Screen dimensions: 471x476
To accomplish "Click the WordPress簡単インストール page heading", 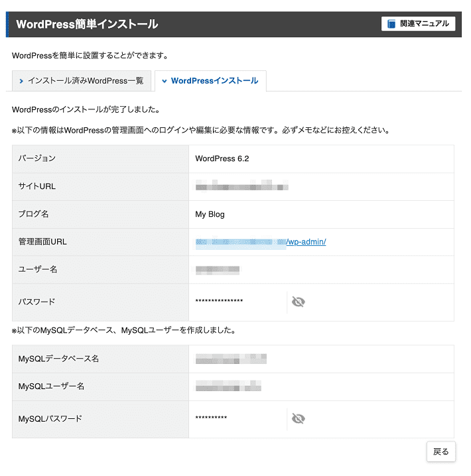I will [x=87, y=25].
